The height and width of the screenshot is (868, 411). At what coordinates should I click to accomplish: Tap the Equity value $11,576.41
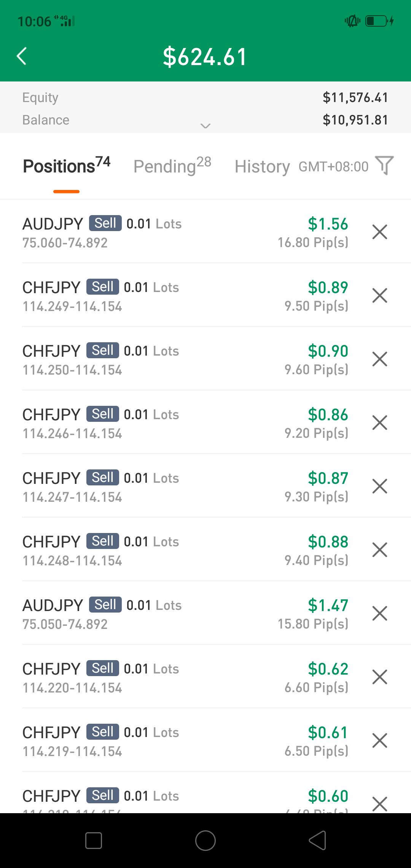pyautogui.click(x=355, y=97)
